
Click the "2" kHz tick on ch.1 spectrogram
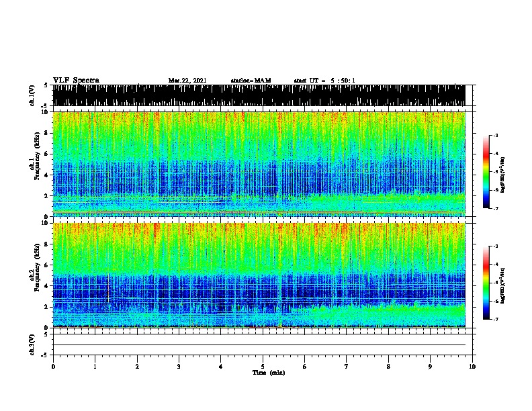click(x=46, y=195)
